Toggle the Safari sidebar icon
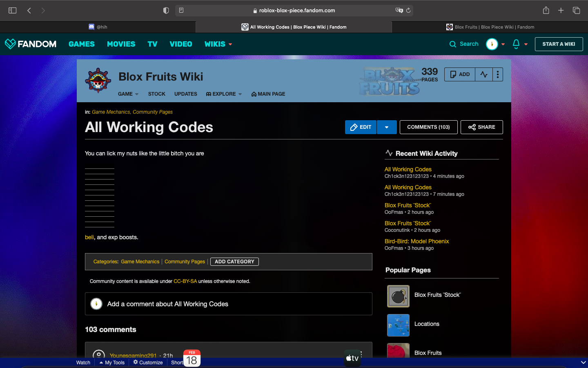Image resolution: width=588 pixels, height=368 pixels. pos(12,11)
